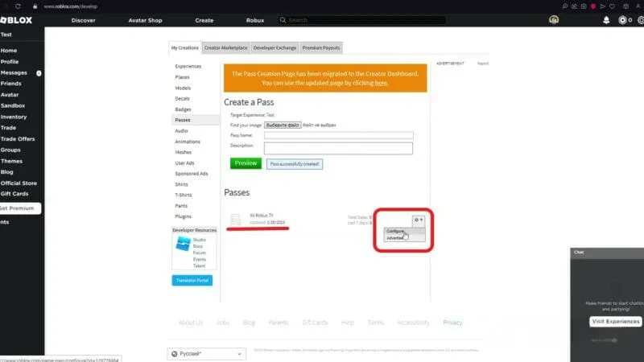This screenshot has width=644, height=362.
Task: Click Discover in top navigation
Action: pos(84,20)
